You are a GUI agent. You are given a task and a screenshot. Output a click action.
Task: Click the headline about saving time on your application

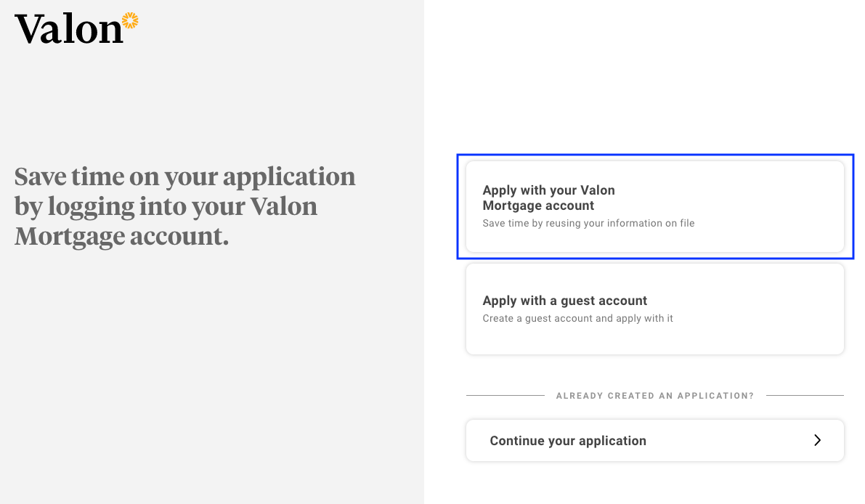(184, 206)
